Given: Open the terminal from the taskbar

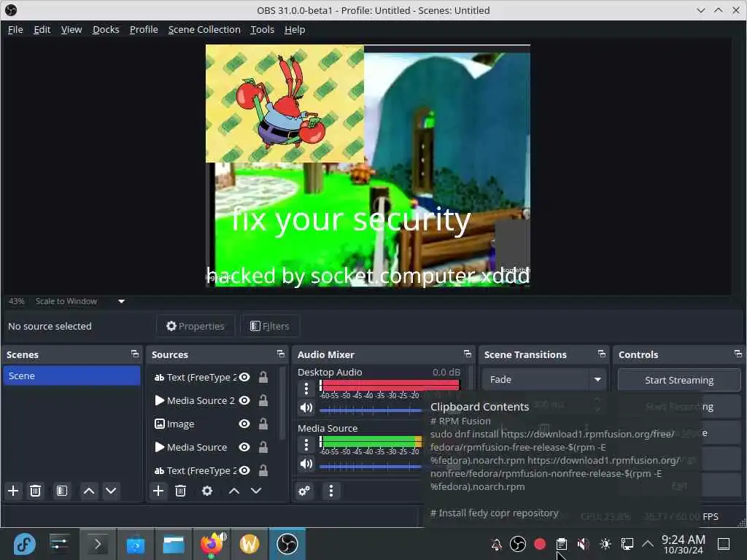Looking at the screenshot, I should pyautogui.click(x=97, y=544).
